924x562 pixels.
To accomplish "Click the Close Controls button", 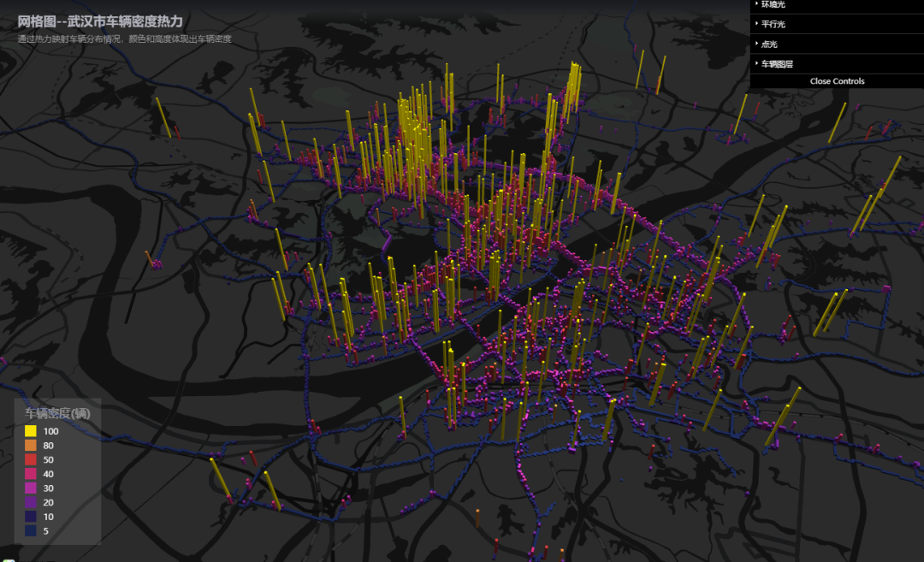I will point(837,81).
